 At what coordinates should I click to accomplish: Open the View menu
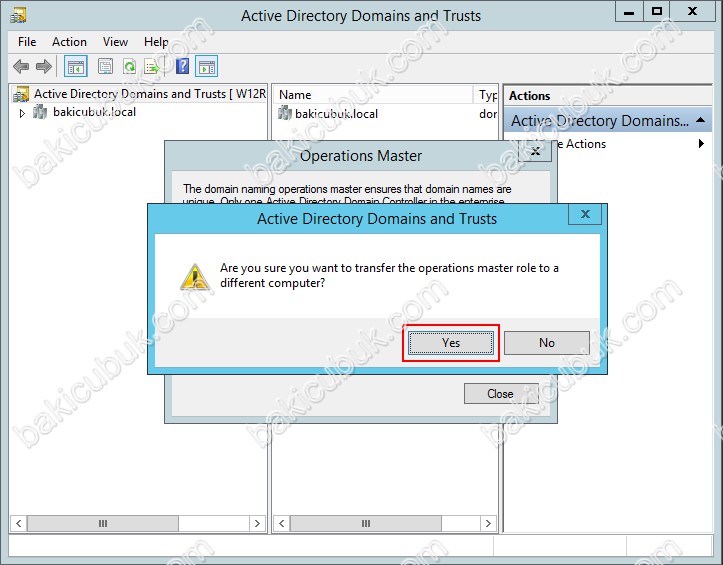coord(115,42)
